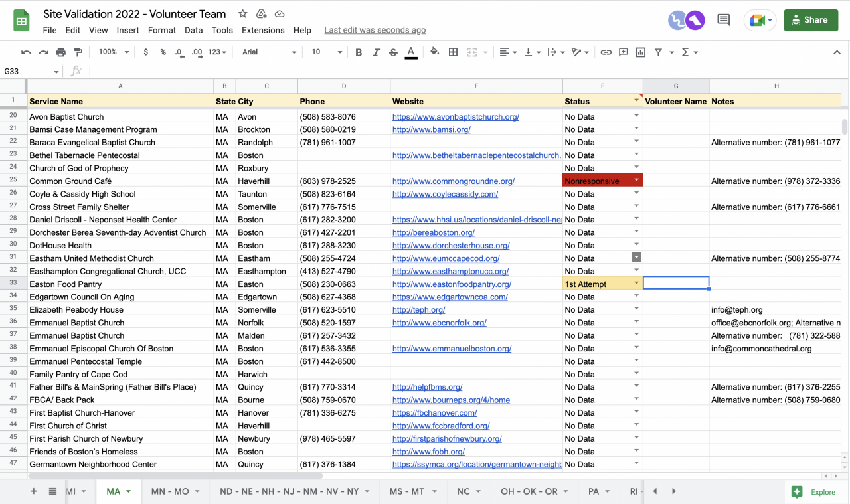
Task: Toggle bold formatting
Action: point(359,52)
